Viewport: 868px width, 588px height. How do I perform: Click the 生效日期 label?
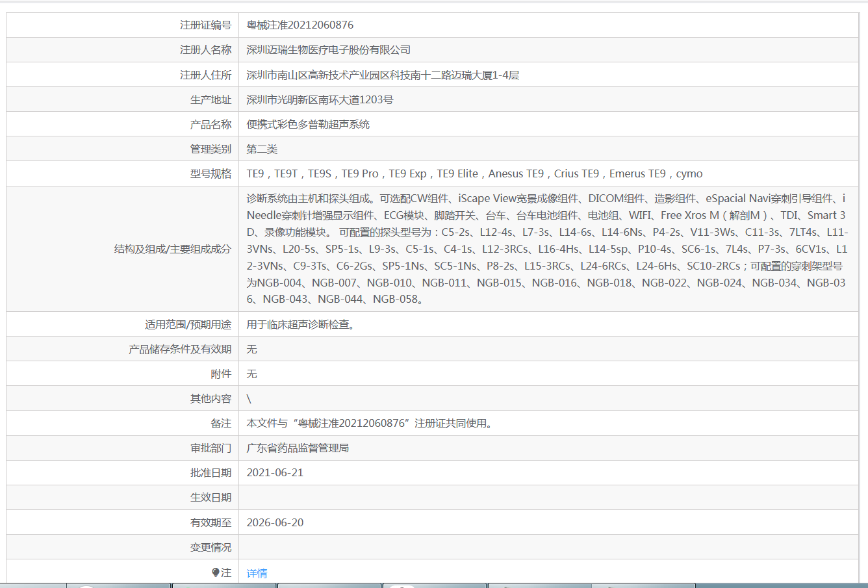[211, 497]
